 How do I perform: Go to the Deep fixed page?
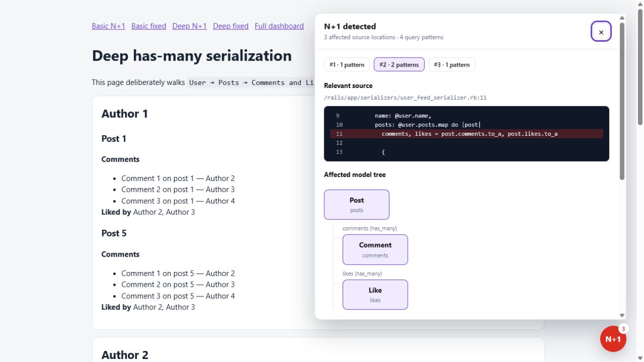[231, 26]
